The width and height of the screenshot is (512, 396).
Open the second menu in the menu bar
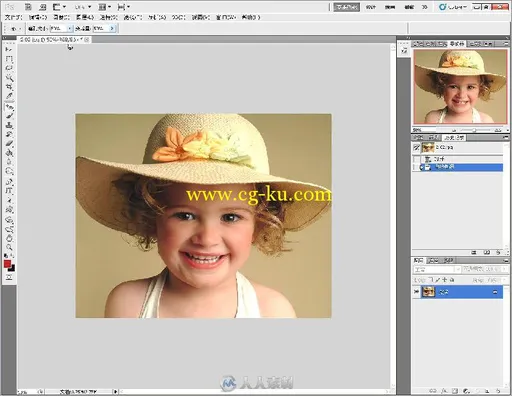point(38,17)
